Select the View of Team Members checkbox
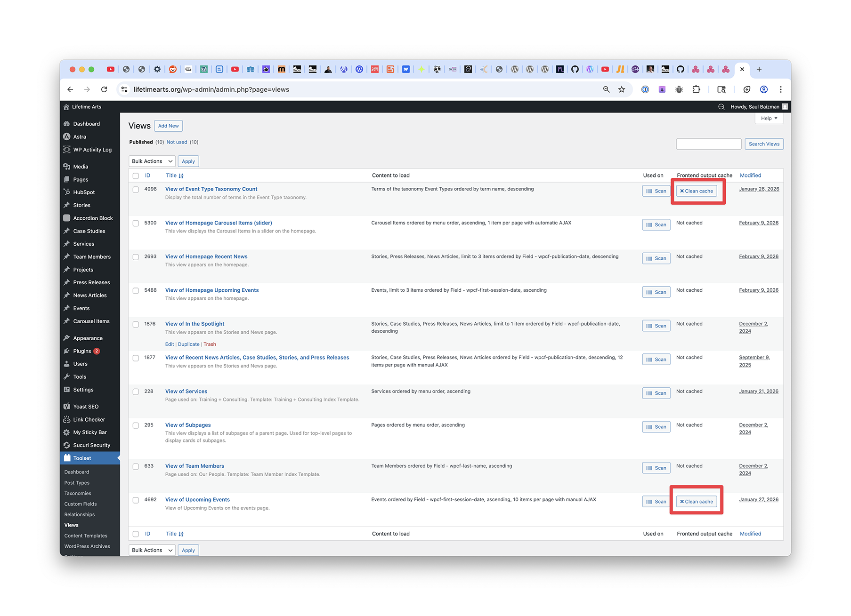 [x=136, y=466]
